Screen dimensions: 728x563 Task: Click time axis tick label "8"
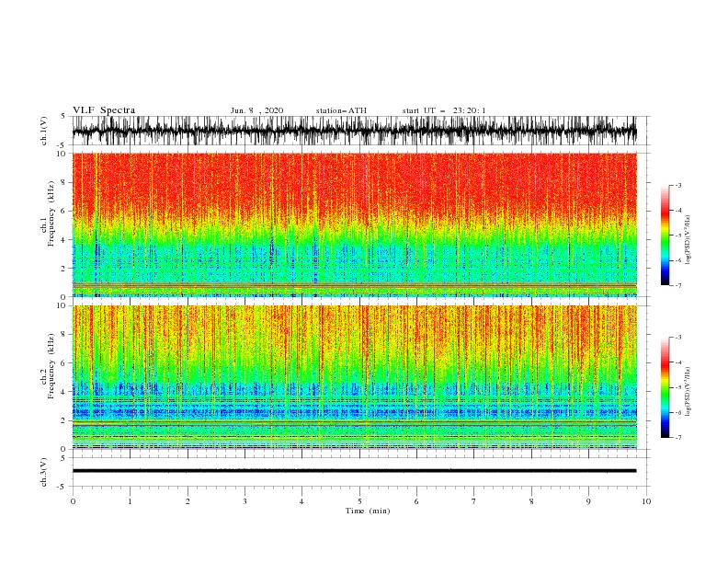[531, 501]
